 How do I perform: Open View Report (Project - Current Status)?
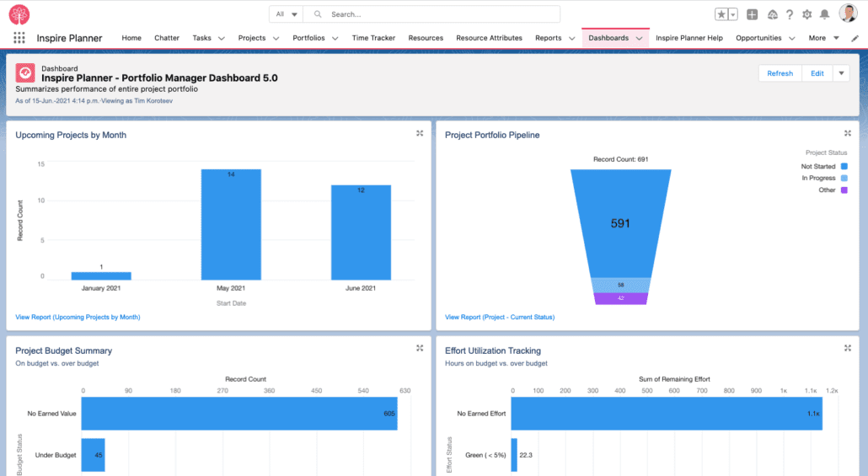500,317
